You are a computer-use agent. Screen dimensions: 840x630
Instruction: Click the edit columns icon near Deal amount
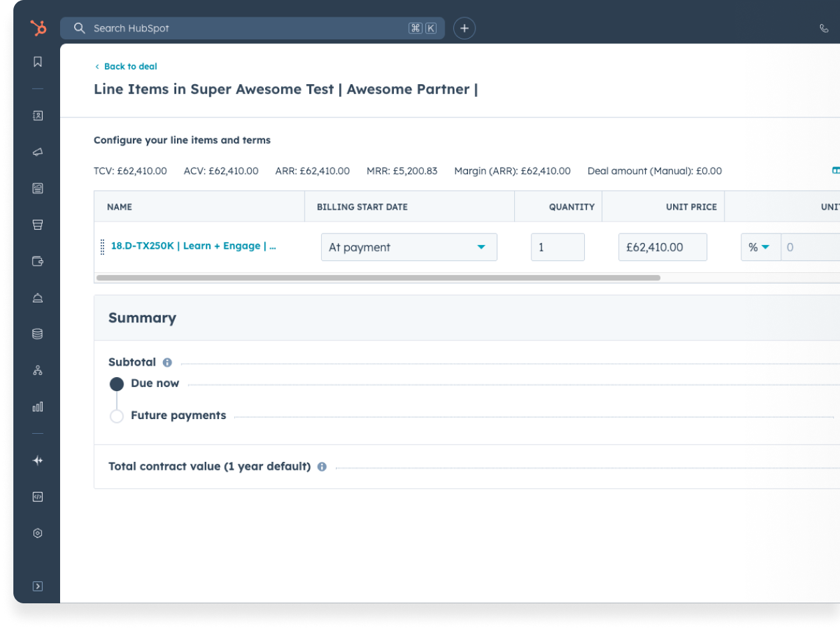pos(835,171)
